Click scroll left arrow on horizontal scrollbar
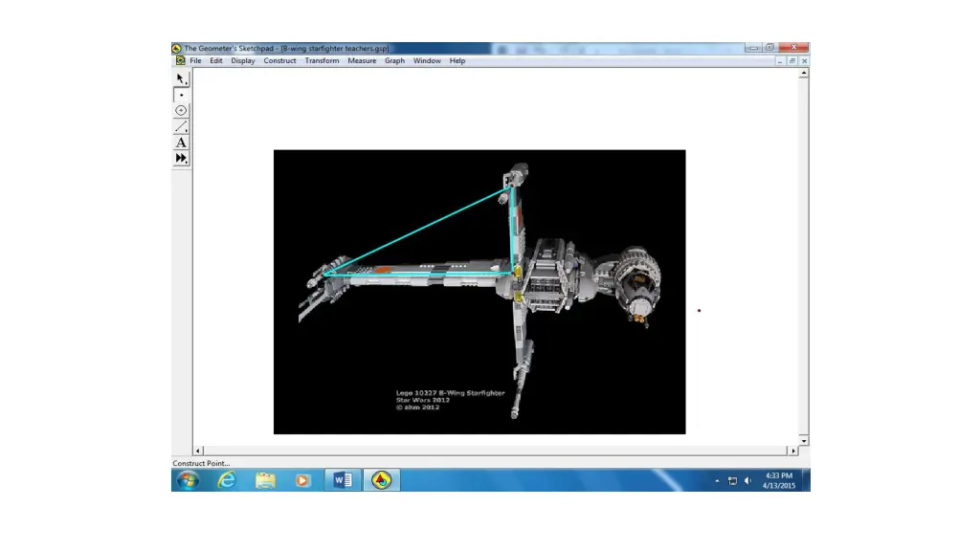This screenshot has height=551, width=980. click(x=198, y=451)
